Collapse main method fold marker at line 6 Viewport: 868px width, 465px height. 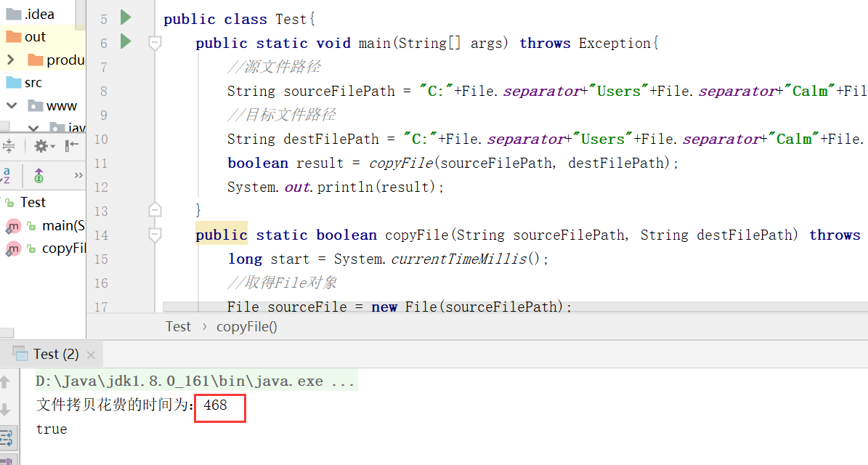[x=155, y=43]
